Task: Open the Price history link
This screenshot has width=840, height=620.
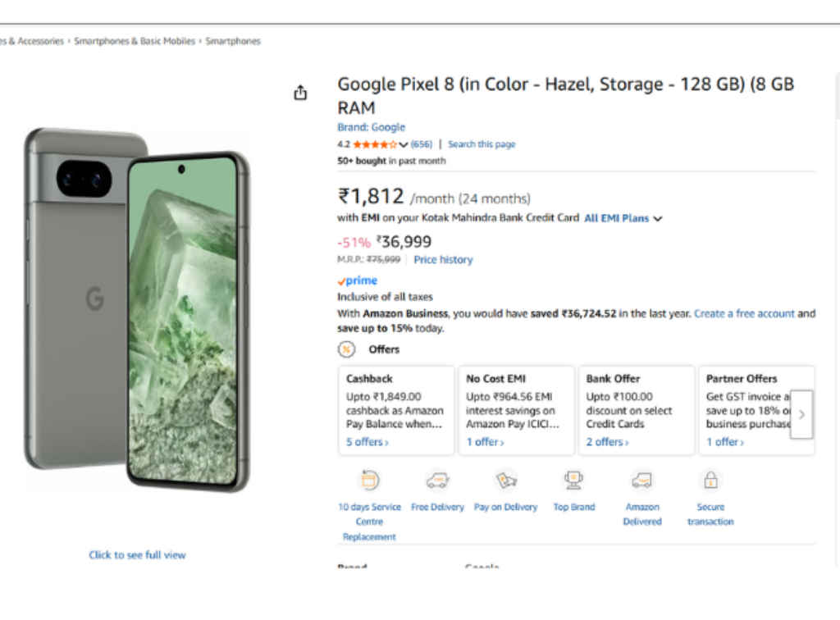Action: (443, 260)
